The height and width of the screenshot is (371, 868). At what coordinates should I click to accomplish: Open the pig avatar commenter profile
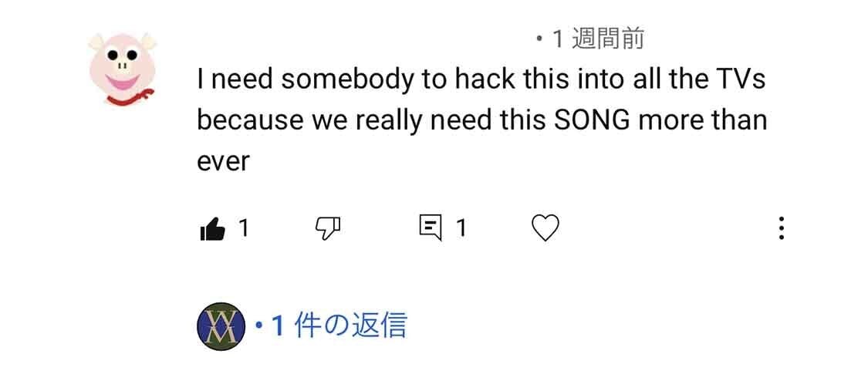[x=122, y=68]
